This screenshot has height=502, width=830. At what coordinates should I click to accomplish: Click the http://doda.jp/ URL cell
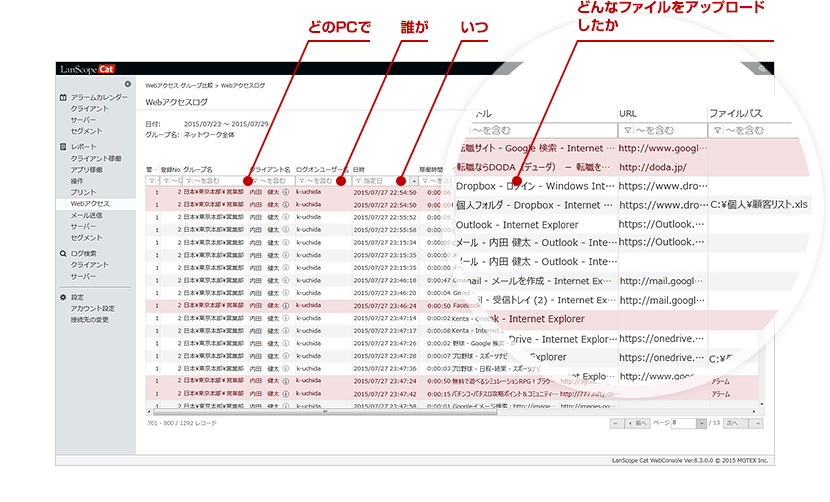(653, 167)
